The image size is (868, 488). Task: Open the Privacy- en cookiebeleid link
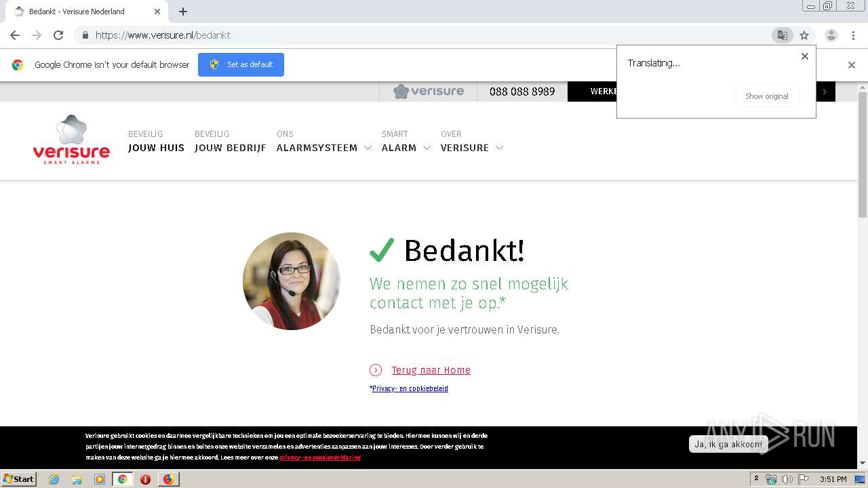(410, 388)
